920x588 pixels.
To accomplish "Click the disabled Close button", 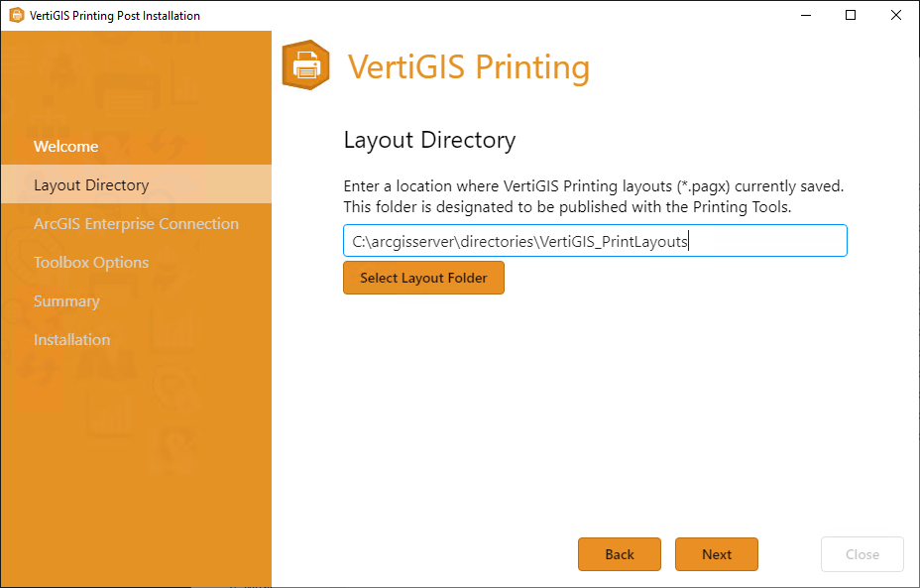I will click(x=862, y=554).
